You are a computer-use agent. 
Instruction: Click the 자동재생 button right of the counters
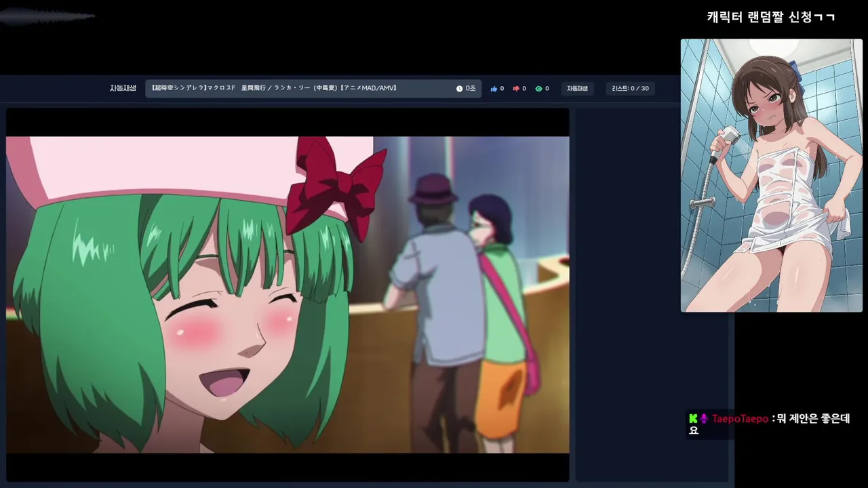coord(578,89)
